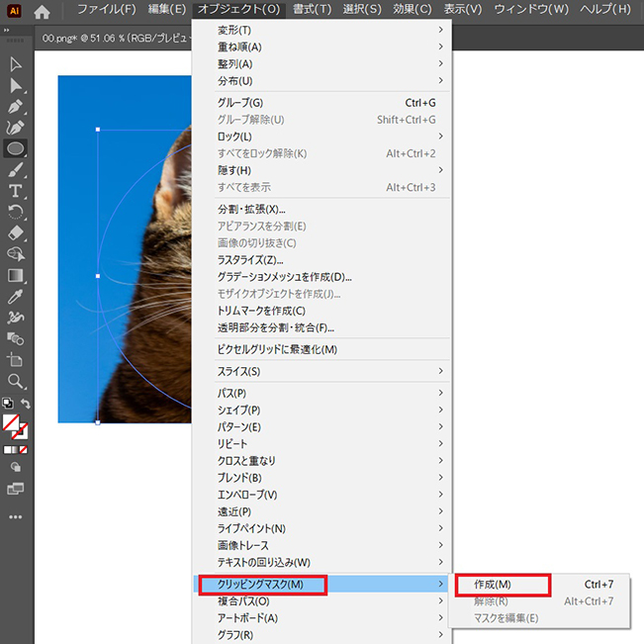The width and height of the screenshot is (644, 644).
Task: Select the Zoom magnifier tool
Action: pos(15,381)
